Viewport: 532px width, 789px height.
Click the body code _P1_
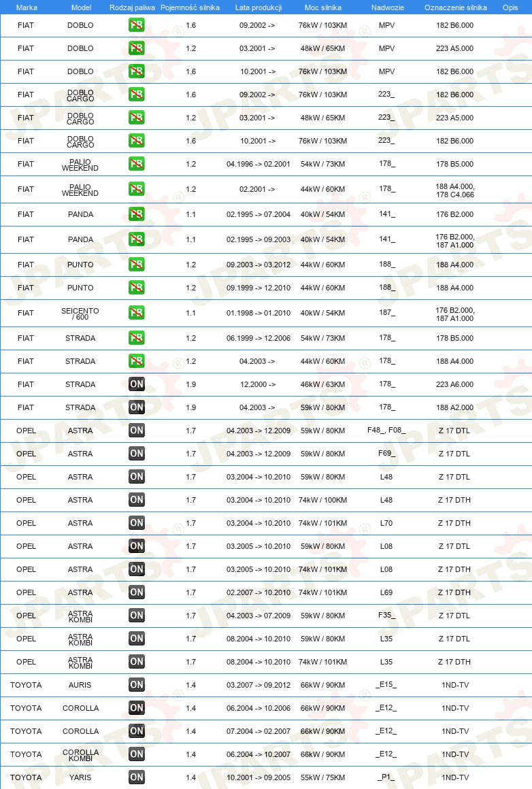tap(386, 777)
